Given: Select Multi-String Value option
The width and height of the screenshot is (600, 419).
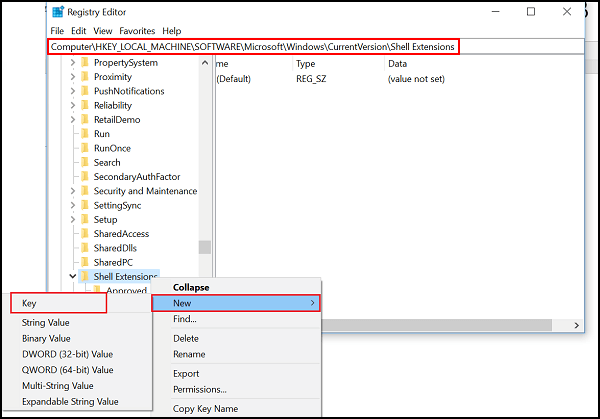Looking at the screenshot, I should [78, 386].
